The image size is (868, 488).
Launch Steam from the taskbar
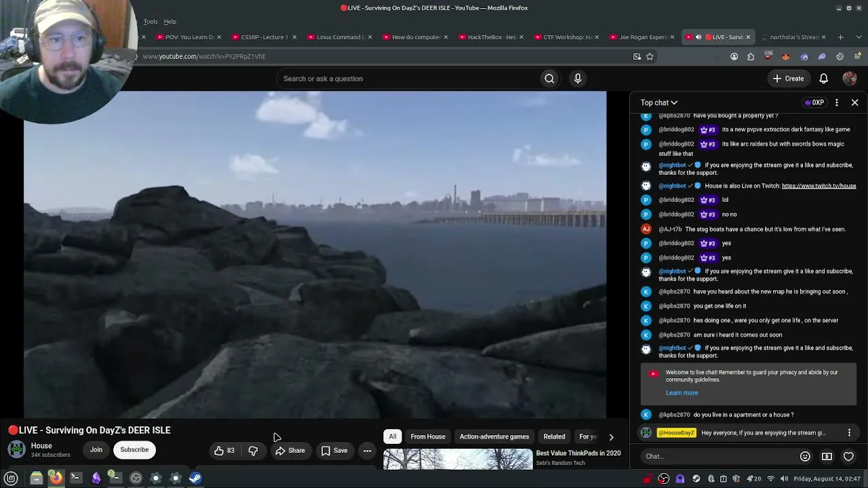(x=195, y=478)
